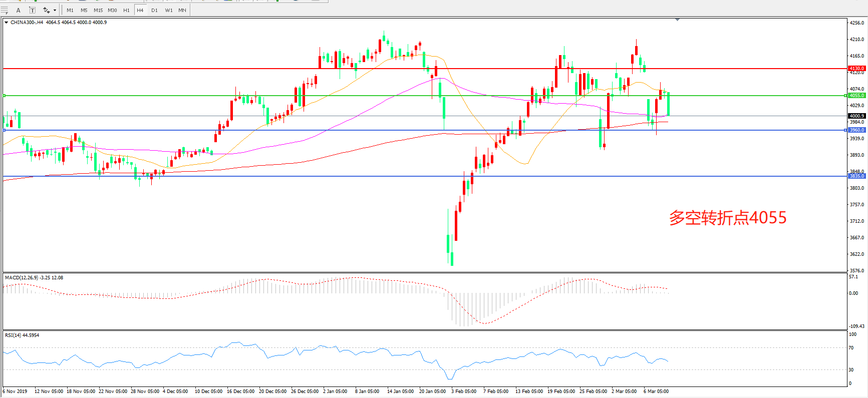Choose the H1 hourly timeframe
868x398 pixels.
(x=126, y=10)
